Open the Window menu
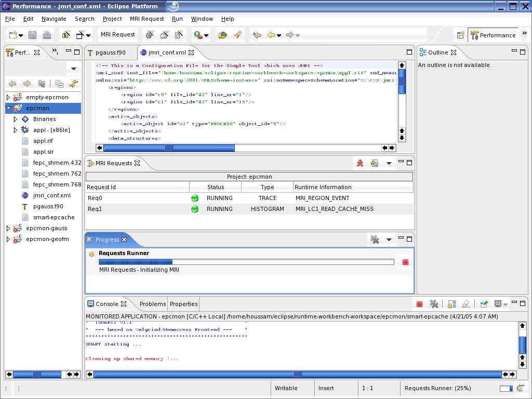Image resolution: width=532 pixels, height=399 pixels. pyautogui.click(x=202, y=19)
